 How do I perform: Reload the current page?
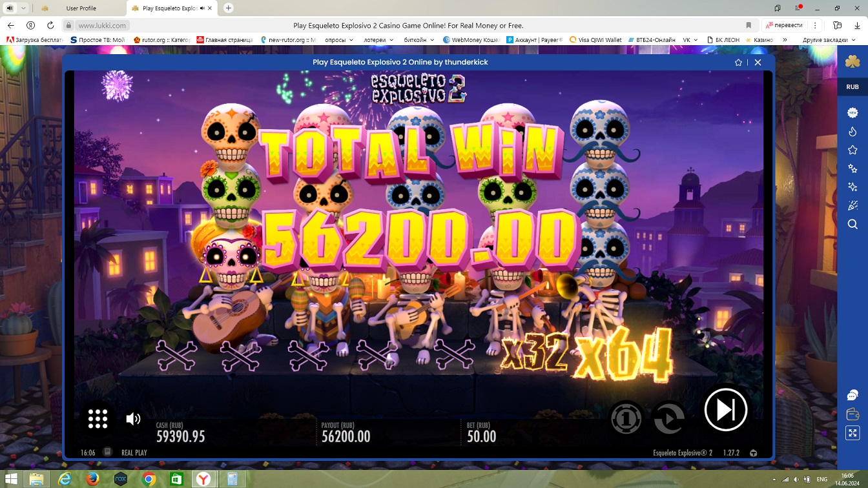[50, 25]
